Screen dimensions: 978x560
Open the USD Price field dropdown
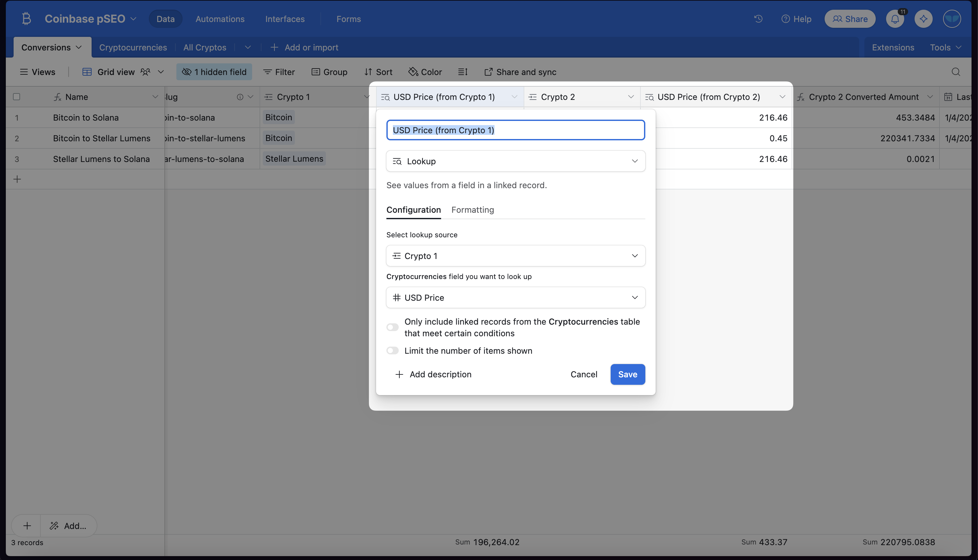[x=515, y=297]
